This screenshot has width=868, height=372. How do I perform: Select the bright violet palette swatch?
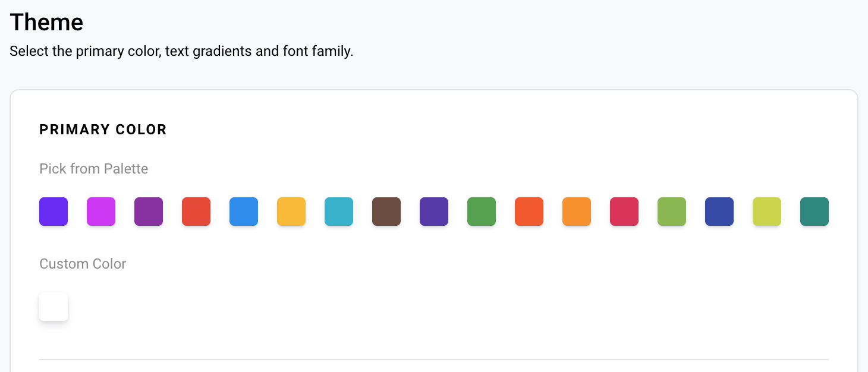point(54,212)
